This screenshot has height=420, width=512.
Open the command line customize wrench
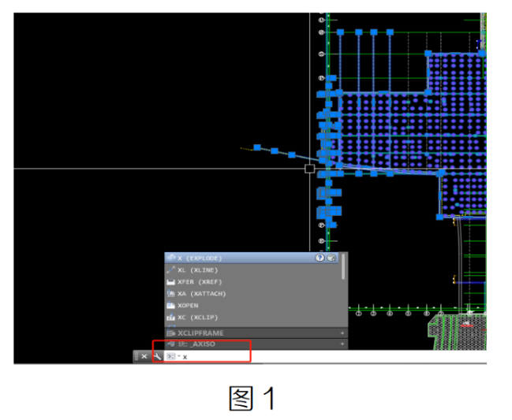click(x=158, y=356)
